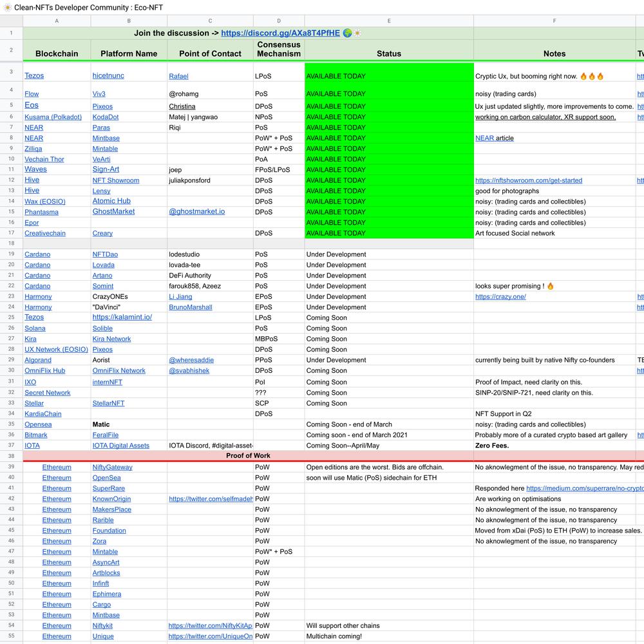Image resolution: width=644 pixels, height=644 pixels.
Task: Select the 'Art focused Social network' note
Action: [x=554, y=233]
